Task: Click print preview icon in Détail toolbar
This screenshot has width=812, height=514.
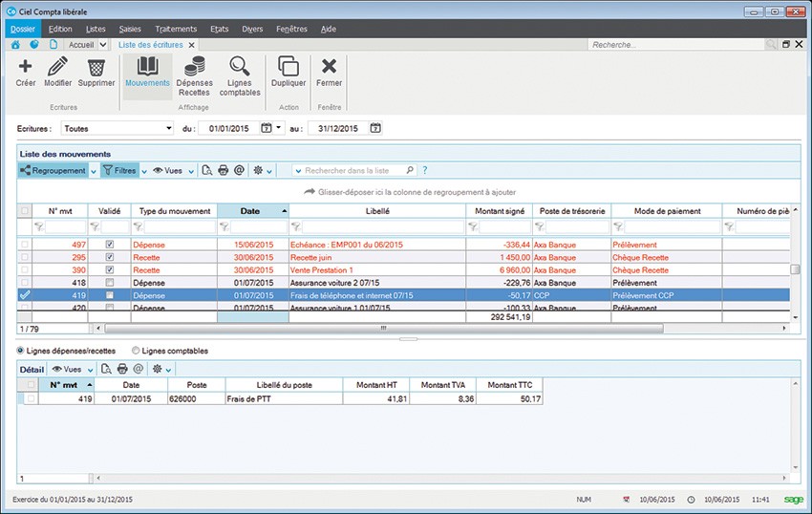Action: pyautogui.click(x=106, y=369)
